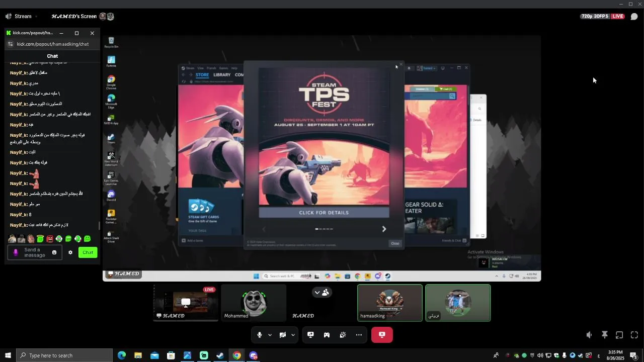The width and height of the screenshot is (644, 362).
Task: Click the Send a message field in Kick chat
Action: [x=35, y=252]
